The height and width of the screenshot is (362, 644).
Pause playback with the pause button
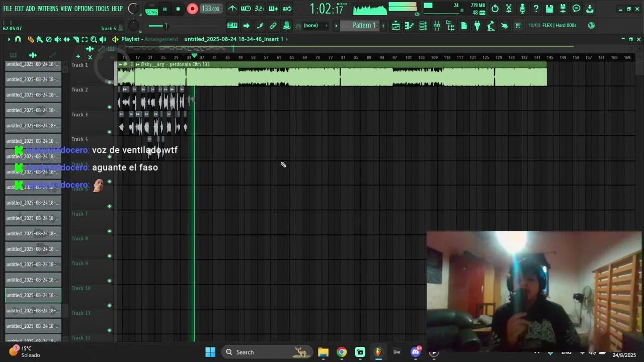tap(165, 9)
